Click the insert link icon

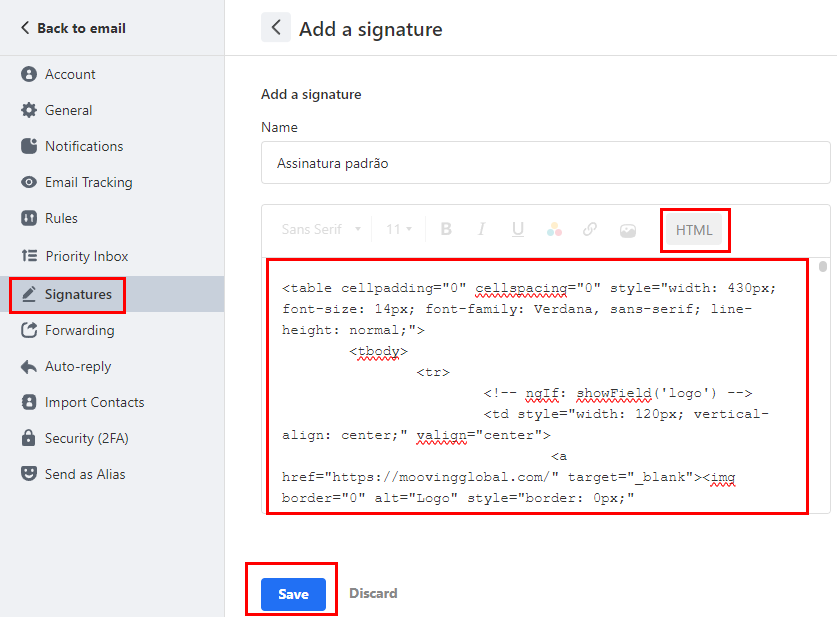(x=590, y=230)
